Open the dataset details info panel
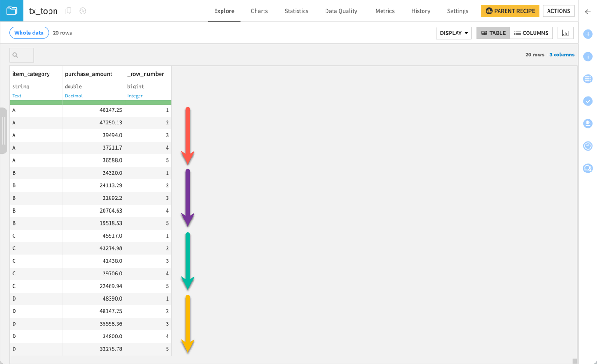Viewport: 597px width, 364px height. point(588,56)
